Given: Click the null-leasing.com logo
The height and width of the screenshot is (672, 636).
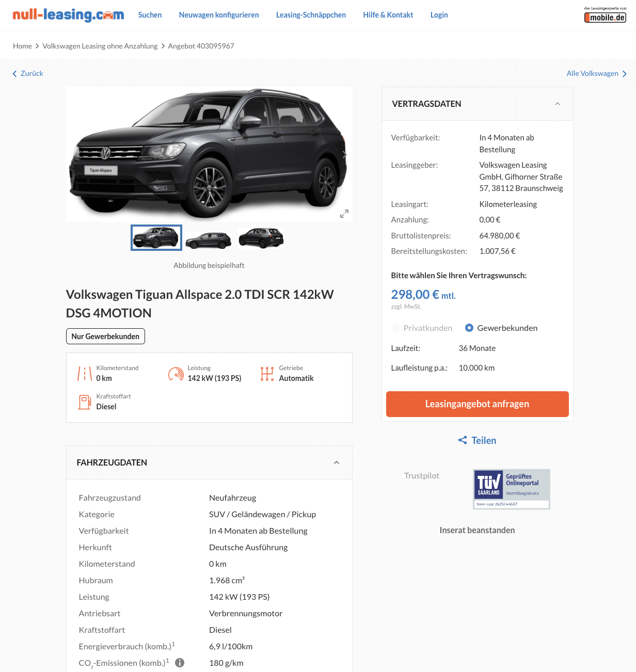Looking at the screenshot, I should coord(68,14).
